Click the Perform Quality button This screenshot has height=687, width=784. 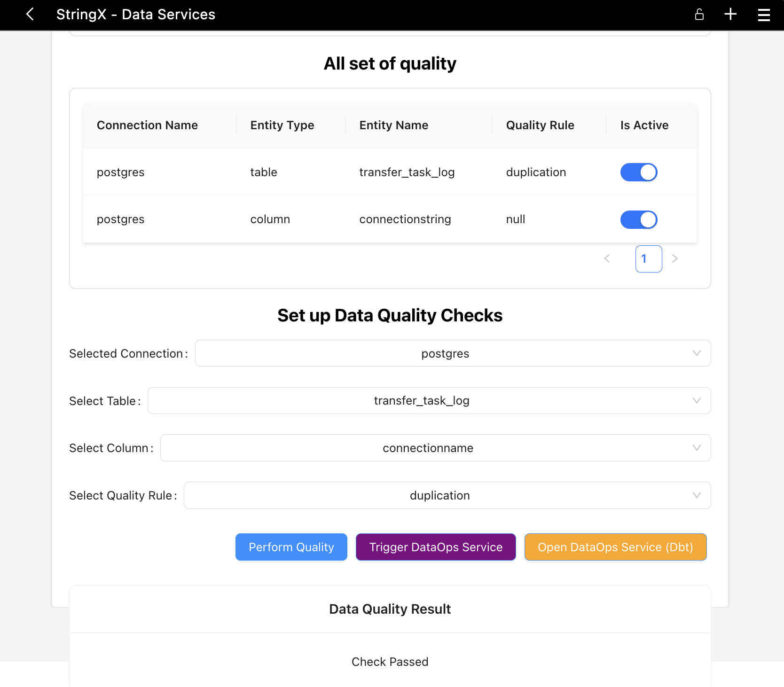click(x=291, y=547)
